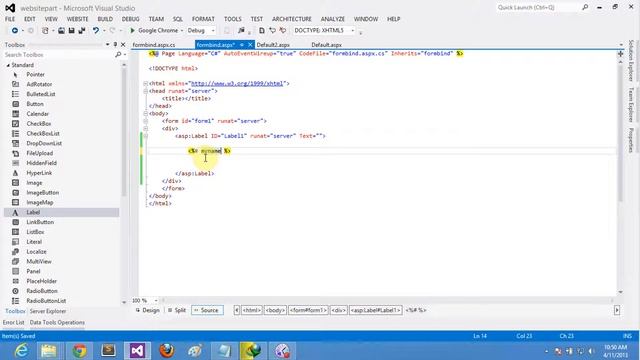This screenshot has width=640, height=360.
Task: Click the Quick Launch search field
Action: coord(538,7)
